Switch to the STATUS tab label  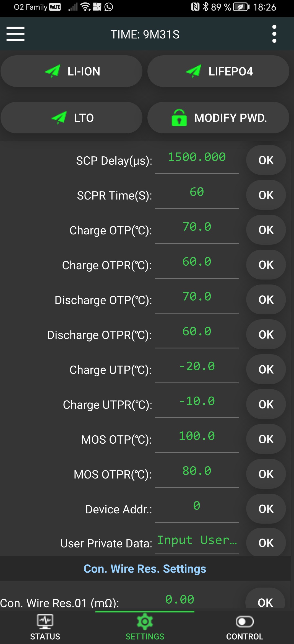45,637
